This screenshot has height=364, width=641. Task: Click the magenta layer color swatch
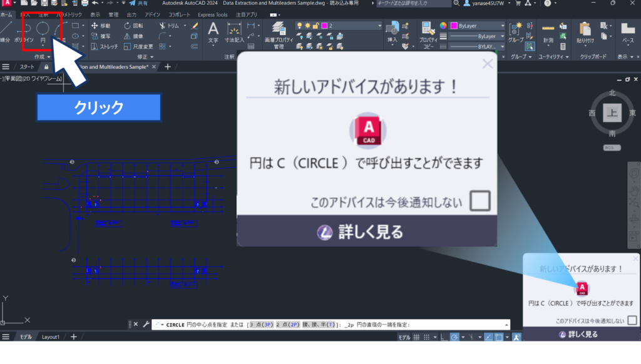pos(325,25)
